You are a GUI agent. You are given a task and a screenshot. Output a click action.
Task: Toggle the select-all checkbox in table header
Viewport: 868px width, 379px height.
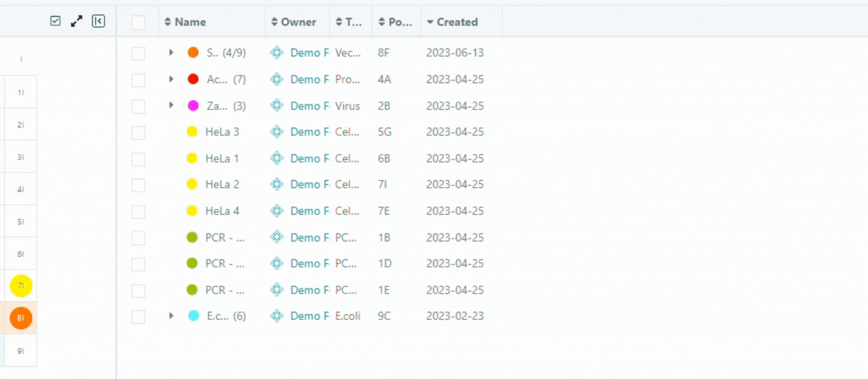138,22
